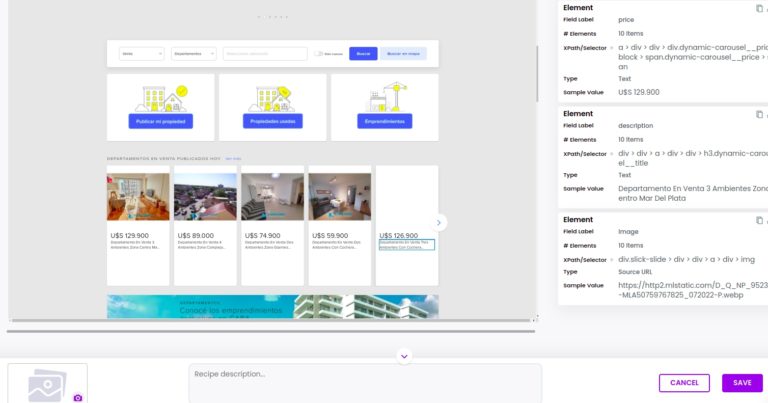The height and width of the screenshot is (403, 768).
Task: Click the crane construction illustration
Action: pos(386,96)
